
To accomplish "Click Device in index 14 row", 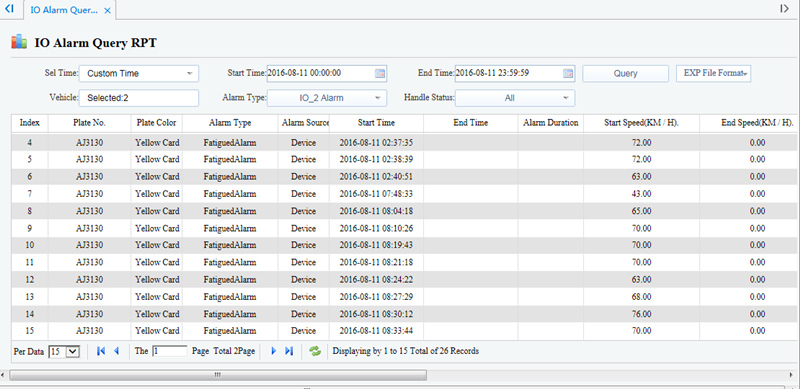I will click(304, 314).
